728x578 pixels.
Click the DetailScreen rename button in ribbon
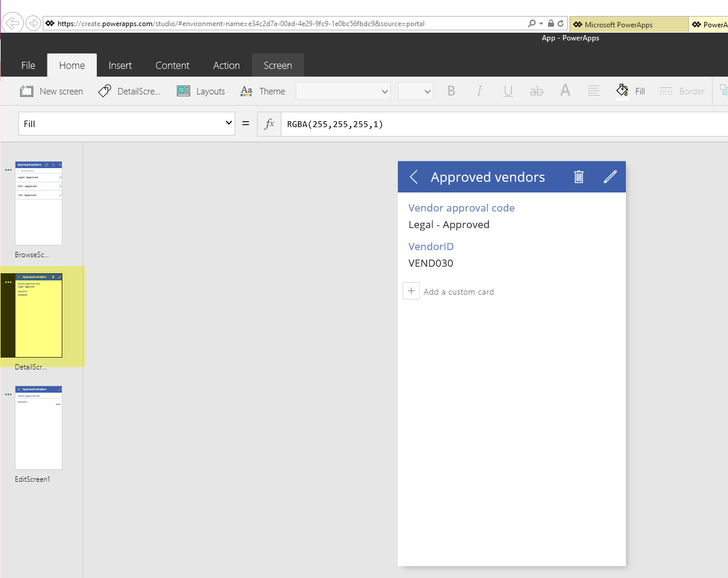tap(129, 91)
